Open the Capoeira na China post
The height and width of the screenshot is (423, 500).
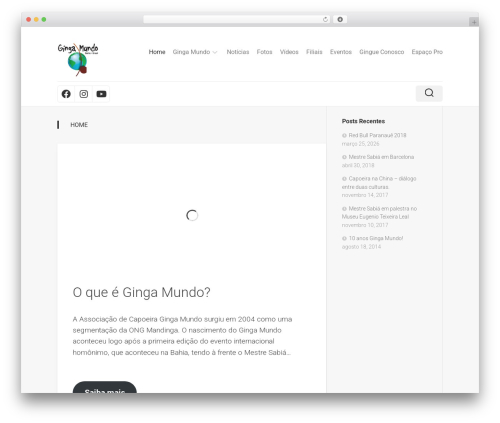point(379,183)
